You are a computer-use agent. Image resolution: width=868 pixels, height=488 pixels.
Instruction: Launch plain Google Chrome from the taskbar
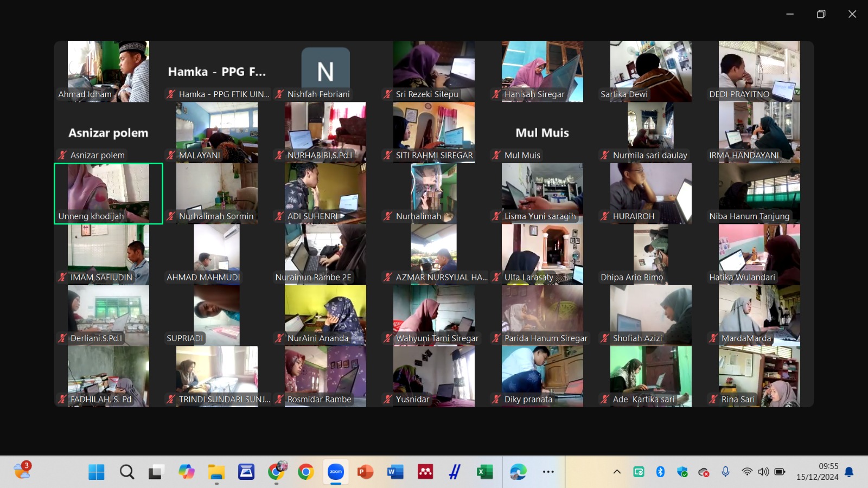click(x=306, y=472)
